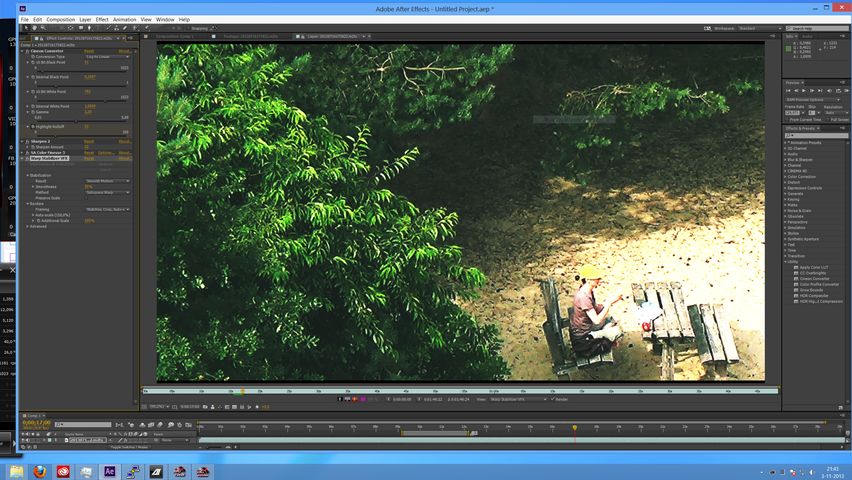
Task: Jump to last frame in Preview panel
Action: click(820, 91)
